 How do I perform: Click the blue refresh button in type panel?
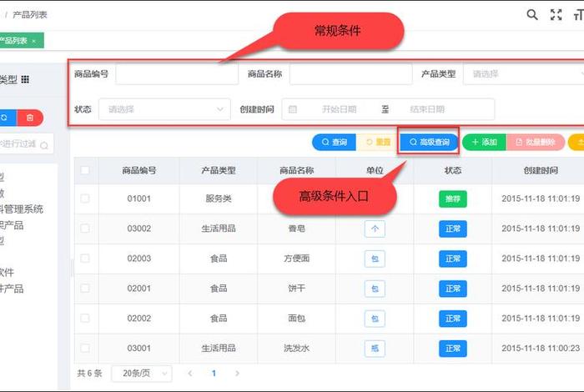pos(7,118)
